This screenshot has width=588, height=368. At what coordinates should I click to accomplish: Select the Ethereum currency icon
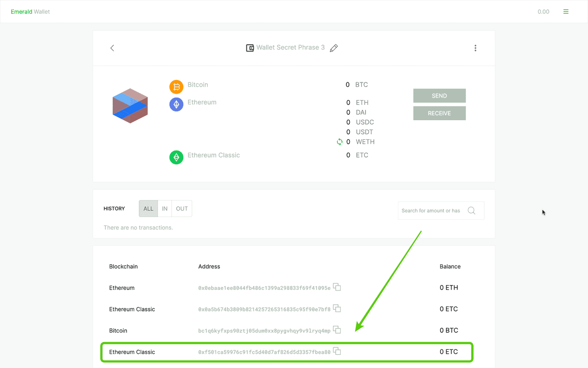[x=176, y=104]
